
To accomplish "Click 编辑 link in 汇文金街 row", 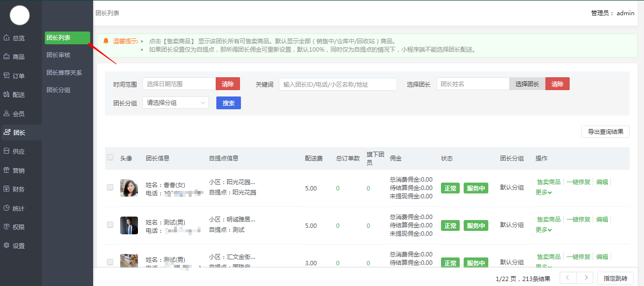I will point(602,256).
